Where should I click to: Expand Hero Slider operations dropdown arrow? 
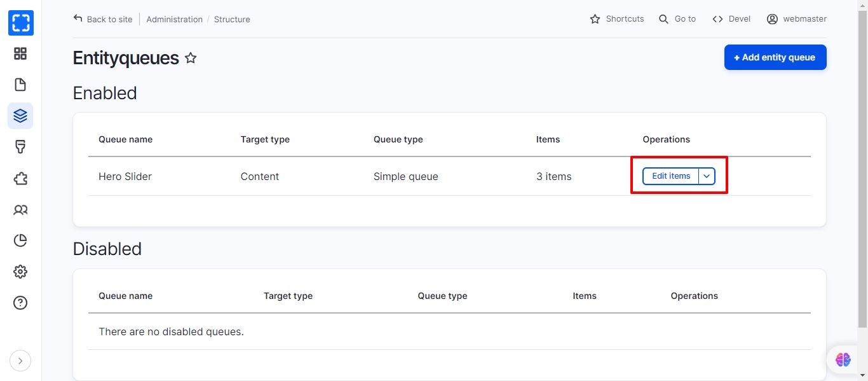[707, 176]
